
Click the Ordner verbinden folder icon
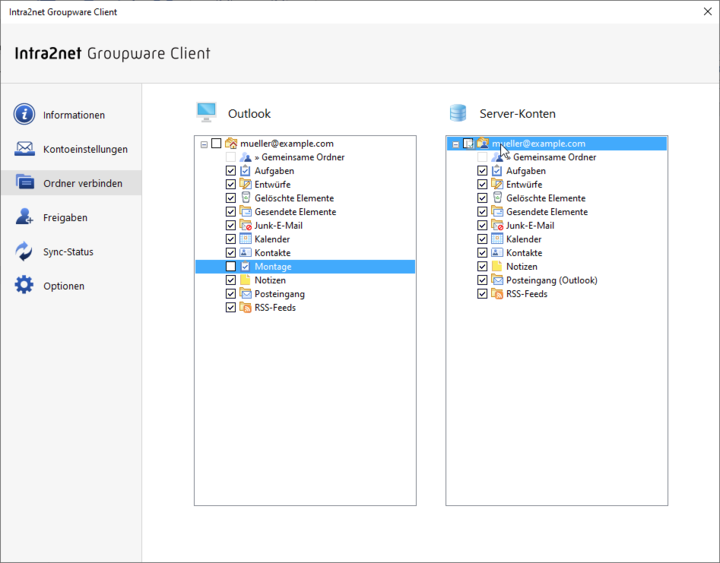[x=24, y=182]
